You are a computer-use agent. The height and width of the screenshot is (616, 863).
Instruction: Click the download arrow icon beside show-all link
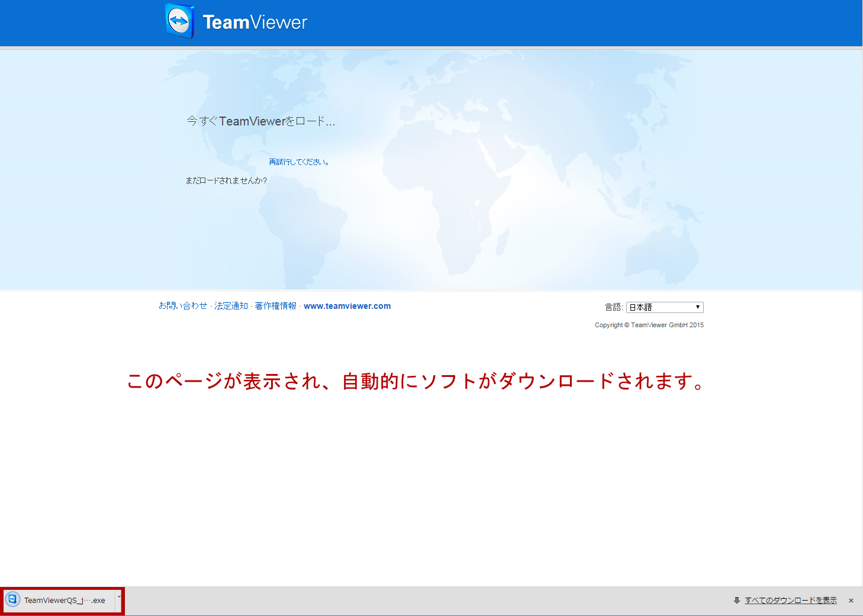point(737,600)
